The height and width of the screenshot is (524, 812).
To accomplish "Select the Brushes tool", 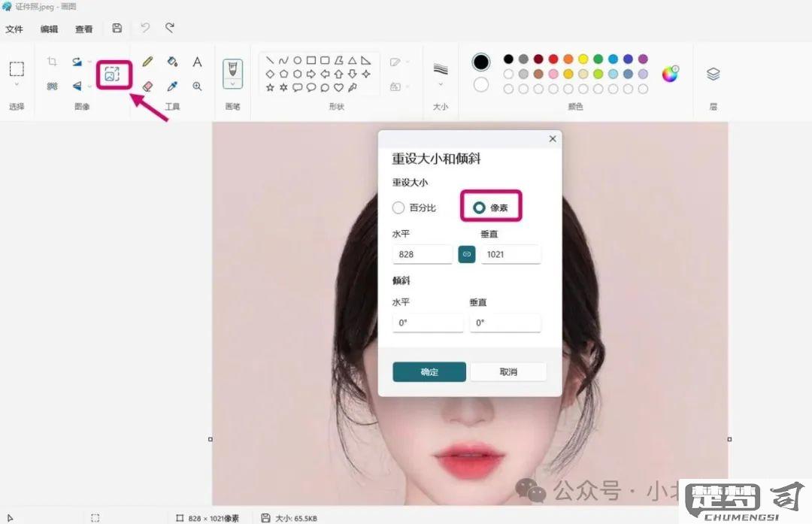I will 232,68.
